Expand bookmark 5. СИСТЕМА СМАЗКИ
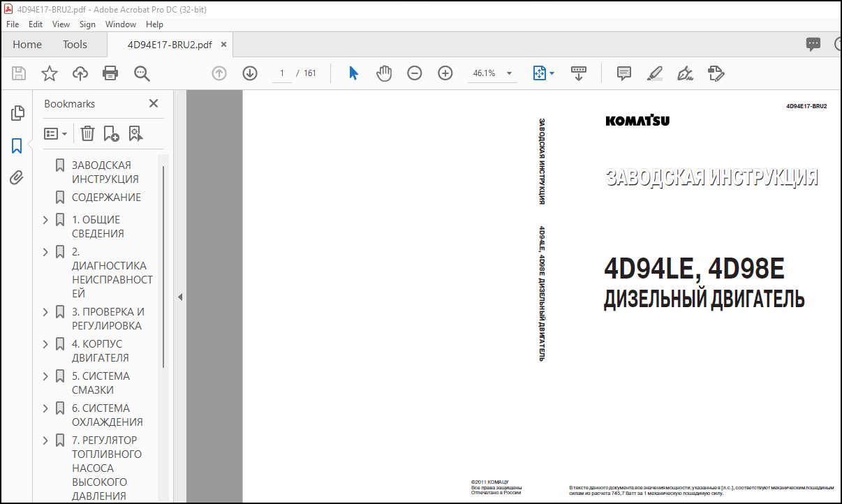 (45, 376)
